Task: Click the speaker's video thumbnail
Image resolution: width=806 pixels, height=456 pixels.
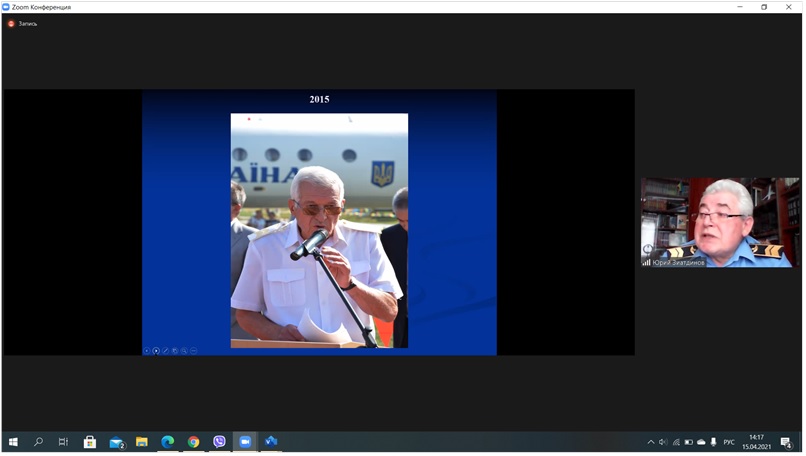Action: pos(719,222)
